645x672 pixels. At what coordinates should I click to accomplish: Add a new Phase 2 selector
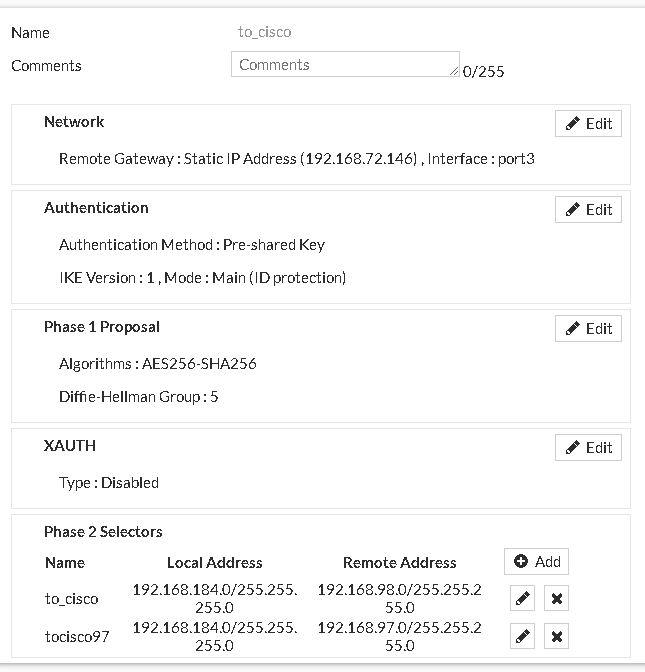click(x=536, y=562)
